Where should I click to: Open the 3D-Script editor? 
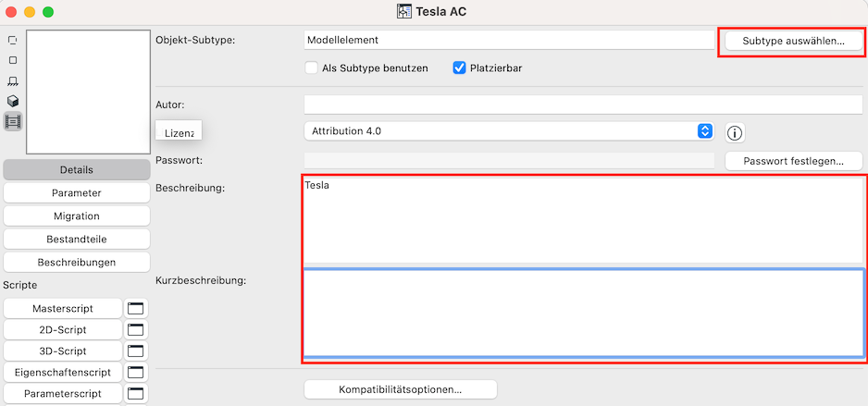point(63,351)
